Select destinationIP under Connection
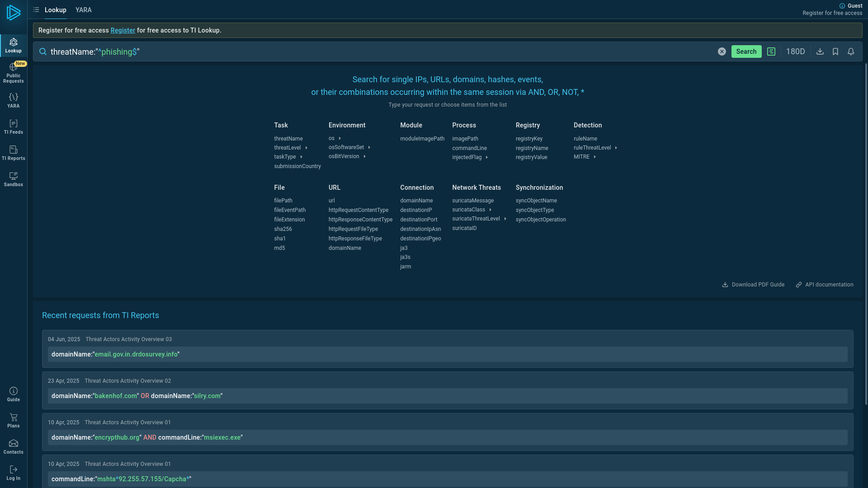Screen dimensions: 868x488 pos(416,210)
